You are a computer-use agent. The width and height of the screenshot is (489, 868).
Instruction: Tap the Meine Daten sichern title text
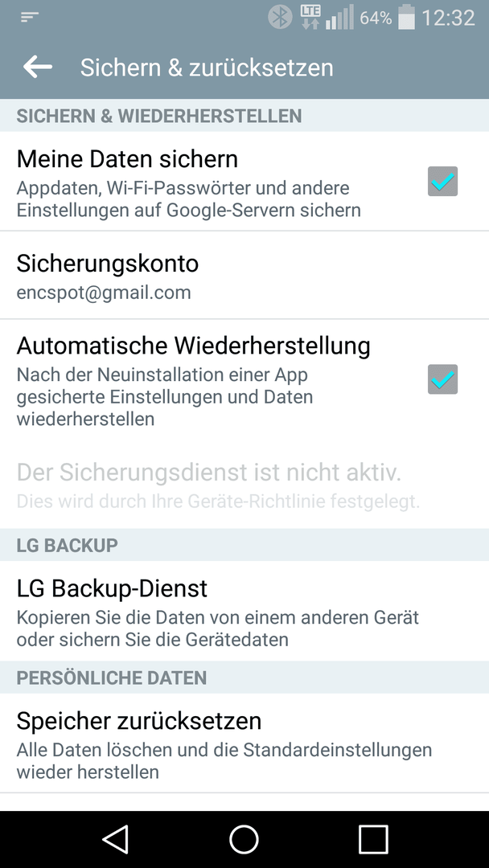127,159
